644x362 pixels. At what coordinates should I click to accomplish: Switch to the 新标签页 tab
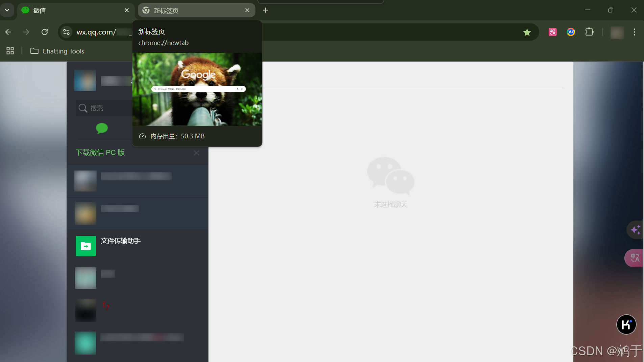196,10
